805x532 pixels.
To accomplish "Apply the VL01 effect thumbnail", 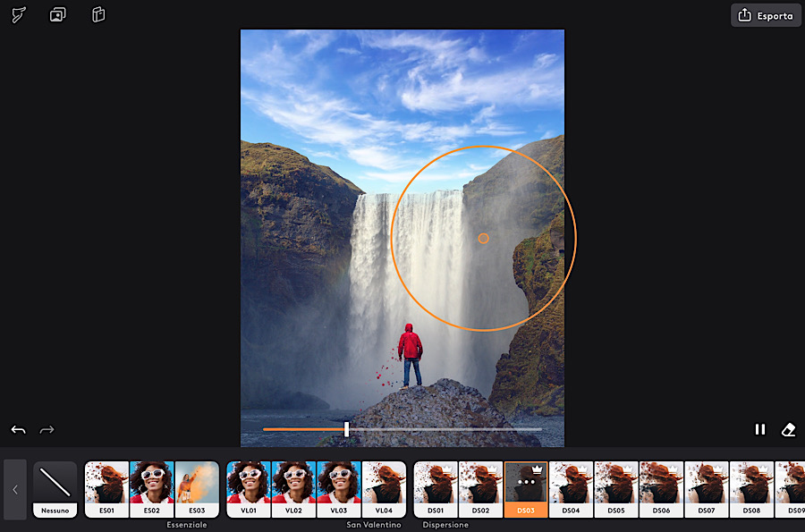I will tap(249, 489).
